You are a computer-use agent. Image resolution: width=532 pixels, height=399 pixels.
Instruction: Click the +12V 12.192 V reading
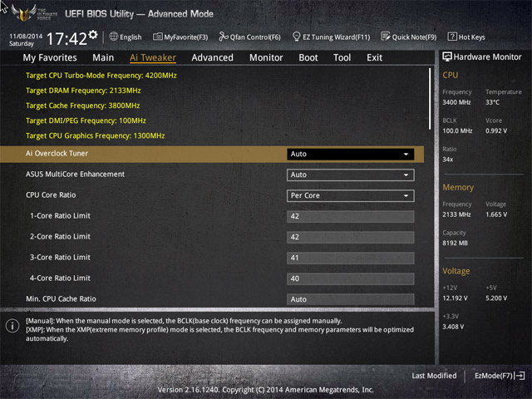coord(455,298)
